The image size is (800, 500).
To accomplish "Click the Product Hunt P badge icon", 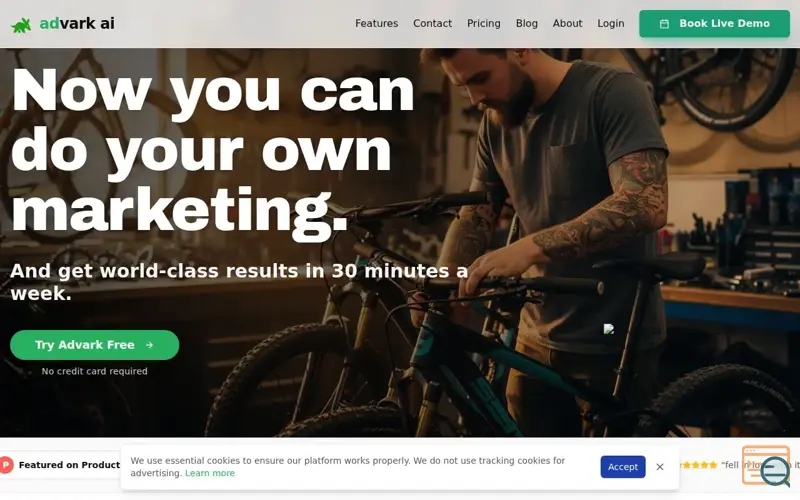I will 6,465.
